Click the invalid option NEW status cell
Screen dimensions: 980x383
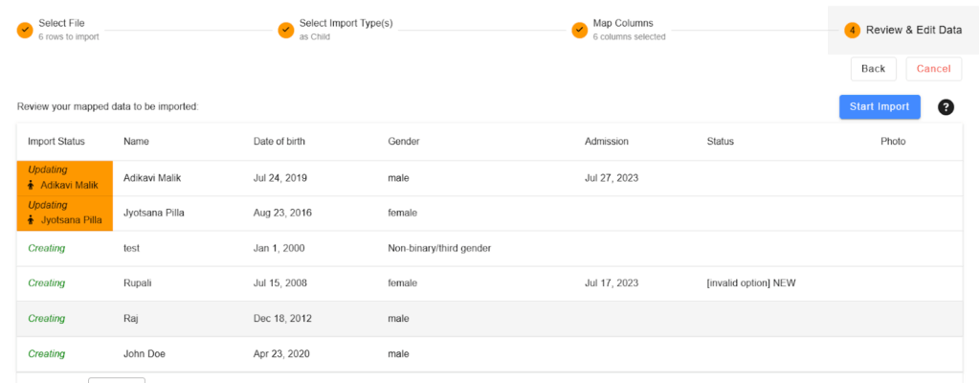point(750,282)
